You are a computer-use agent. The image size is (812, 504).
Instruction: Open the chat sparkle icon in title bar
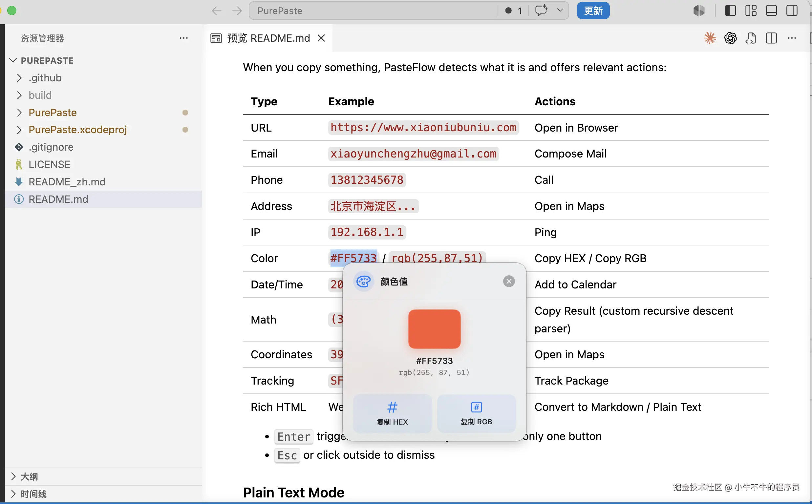click(x=541, y=11)
